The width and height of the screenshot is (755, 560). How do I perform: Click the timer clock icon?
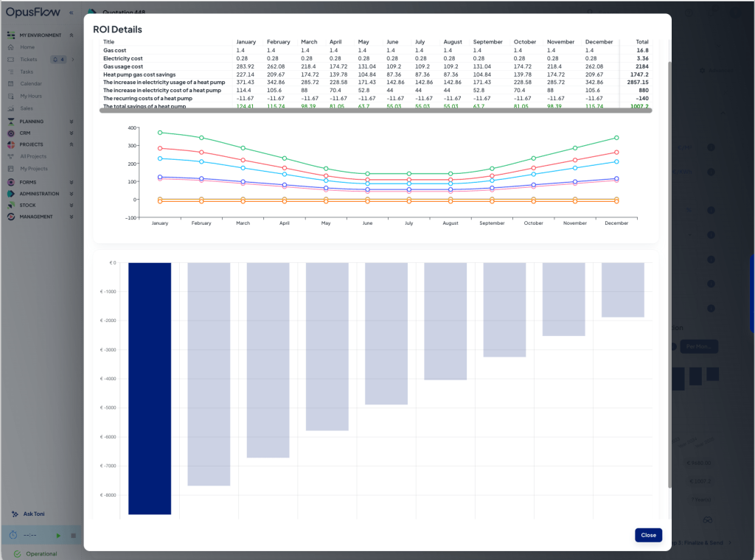click(13, 535)
